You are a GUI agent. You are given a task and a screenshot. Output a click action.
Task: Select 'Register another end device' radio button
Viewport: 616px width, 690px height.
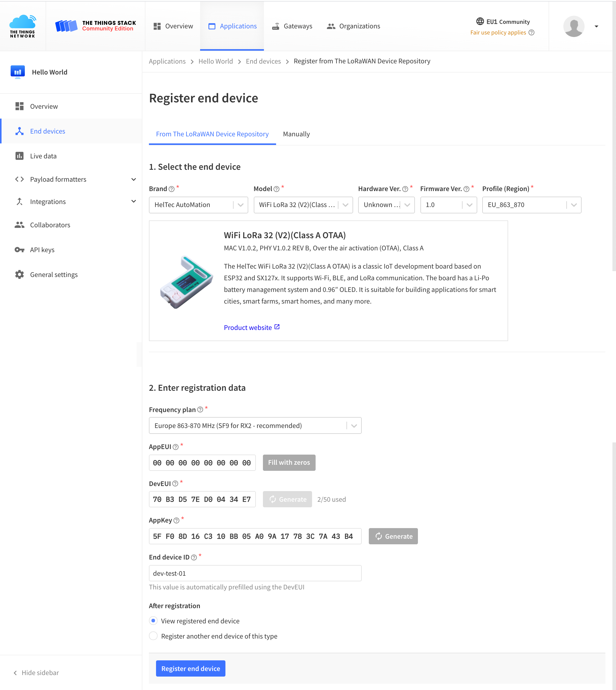pos(153,636)
